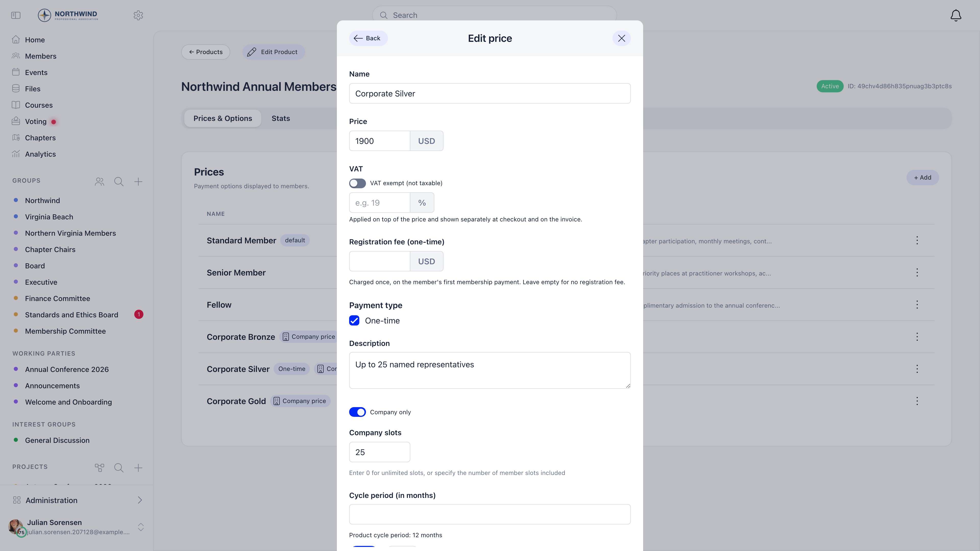This screenshot has width=980, height=551.
Task: Click the Standards and Ethics Board notification badge
Action: [139, 315]
